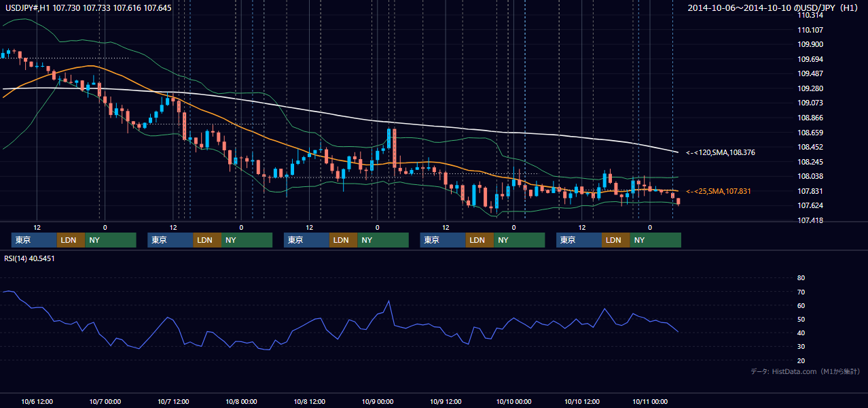The image size is (868, 408).
Task: Click price axis label 107.624
Action: point(810,206)
